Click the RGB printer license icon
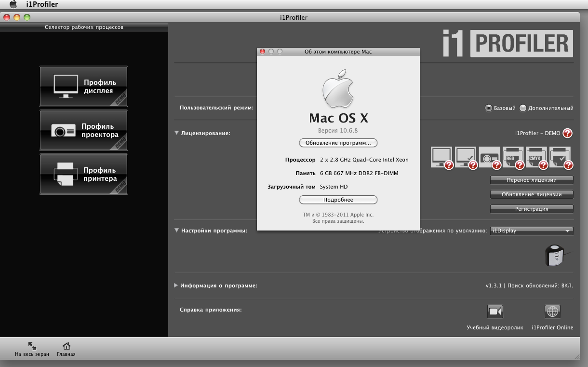588x367 pixels. (x=513, y=157)
